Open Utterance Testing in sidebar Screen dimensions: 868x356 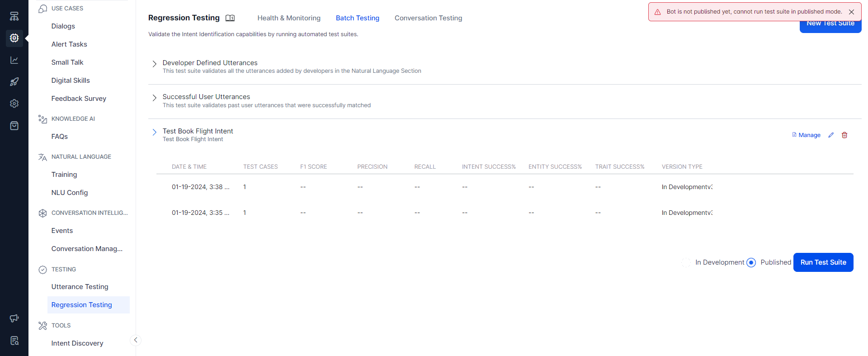[80, 287]
